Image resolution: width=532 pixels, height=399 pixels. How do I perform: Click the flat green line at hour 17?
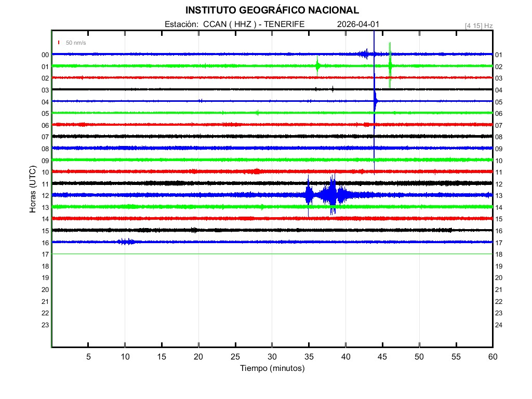(270, 254)
